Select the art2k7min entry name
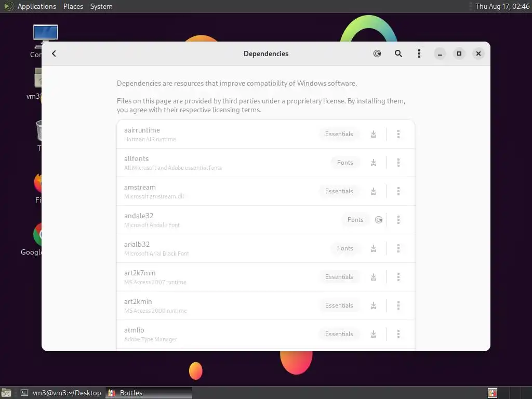Screen dimensions: 532x399 [140, 273]
